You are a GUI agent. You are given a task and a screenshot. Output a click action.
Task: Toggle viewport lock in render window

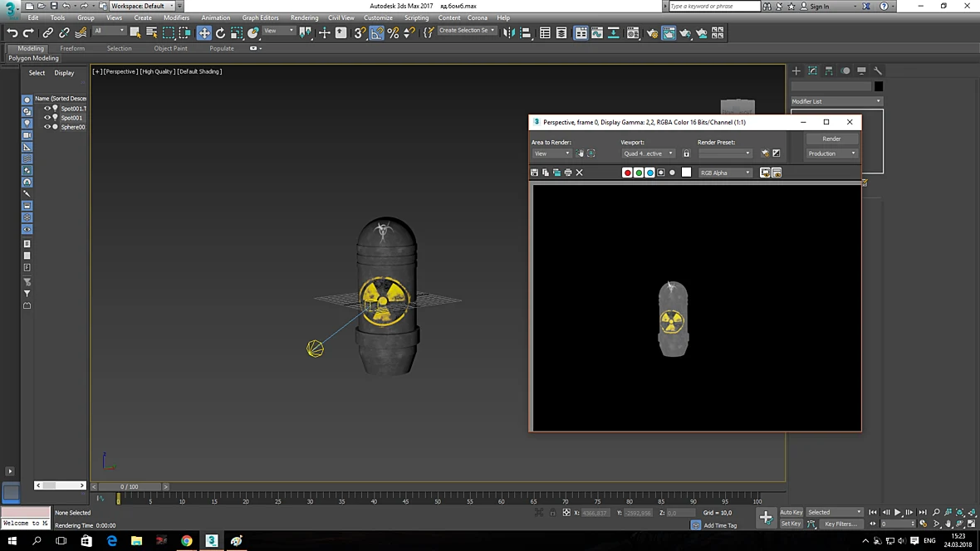686,153
